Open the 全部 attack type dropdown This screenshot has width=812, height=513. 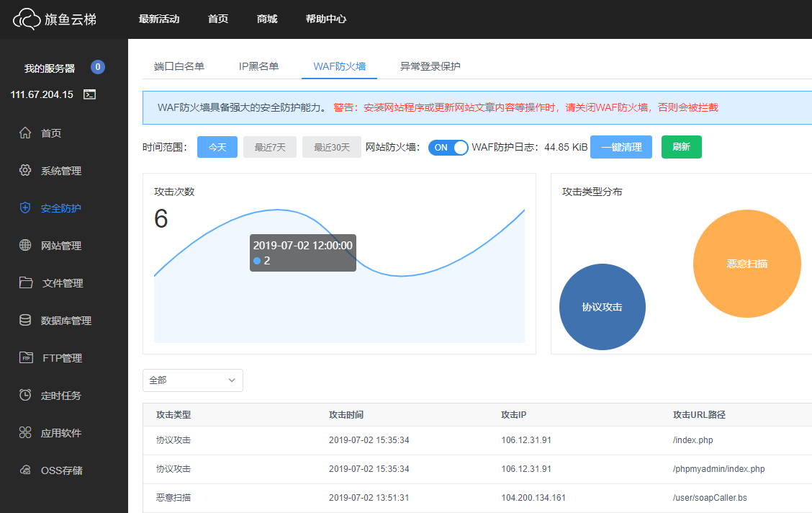pos(193,380)
